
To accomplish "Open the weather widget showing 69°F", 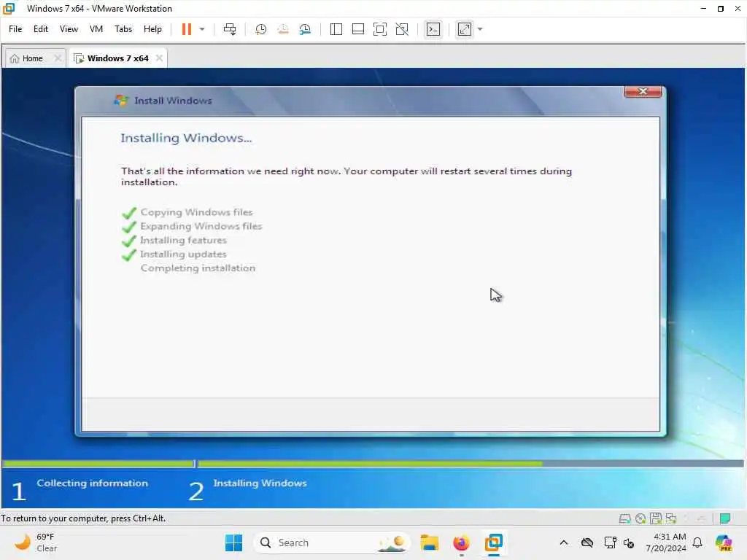I will point(35,542).
